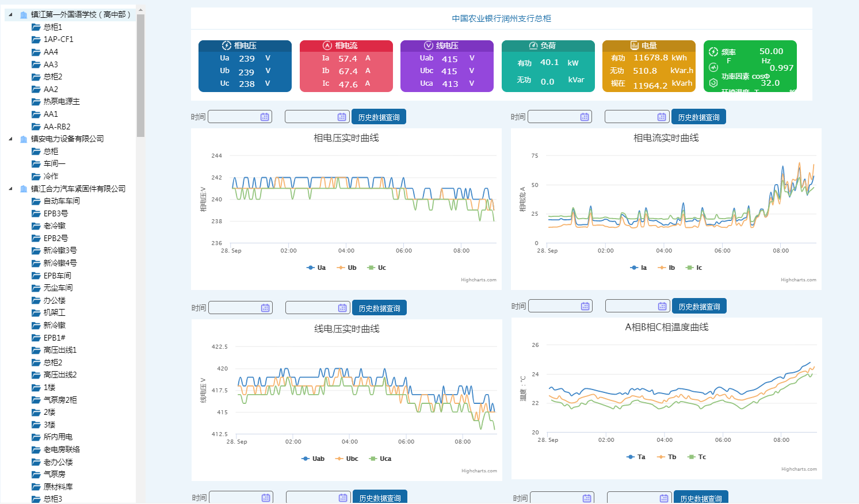Toggle Ua series in phase voltage legend
Screen dimensions: 859x504
tap(316, 268)
